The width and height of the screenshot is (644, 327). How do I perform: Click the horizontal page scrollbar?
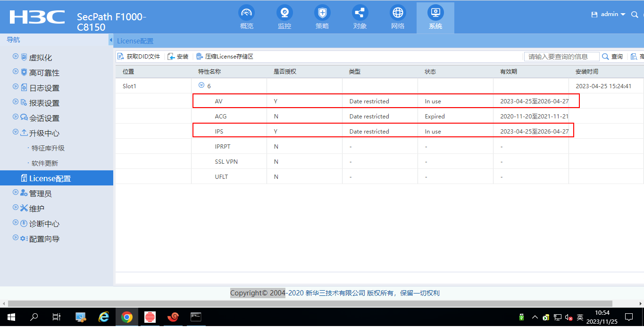click(x=310, y=303)
